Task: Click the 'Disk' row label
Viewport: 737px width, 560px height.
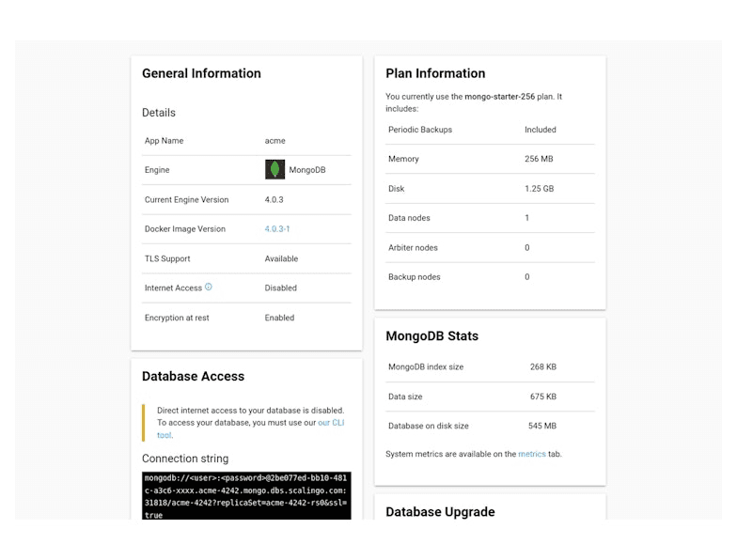Action: (x=397, y=188)
